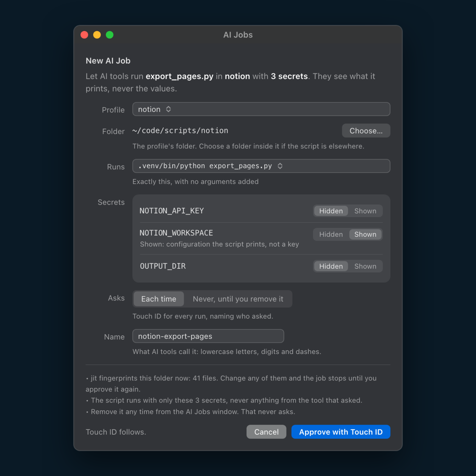The width and height of the screenshot is (476, 476).
Task: Click the New AI Job heading
Action: tap(108, 61)
